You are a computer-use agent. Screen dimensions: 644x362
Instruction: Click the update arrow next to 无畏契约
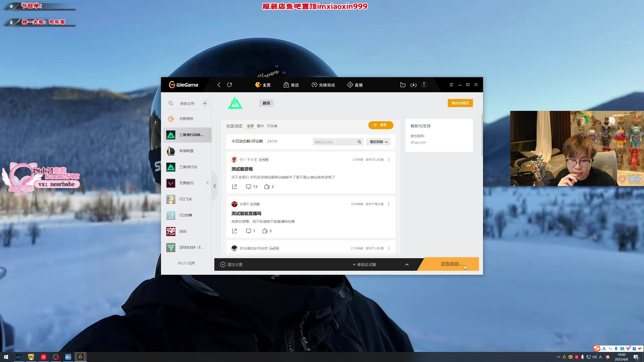tap(208, 183)
